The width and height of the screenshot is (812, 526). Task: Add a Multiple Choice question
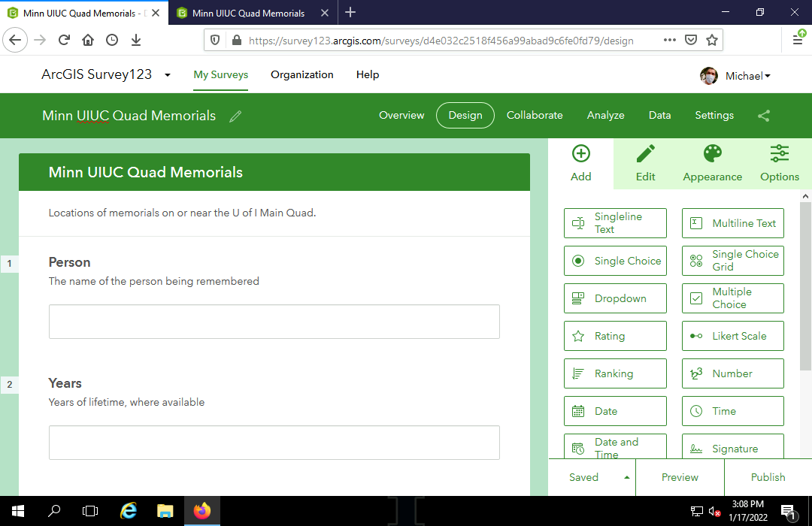(732, 298)
